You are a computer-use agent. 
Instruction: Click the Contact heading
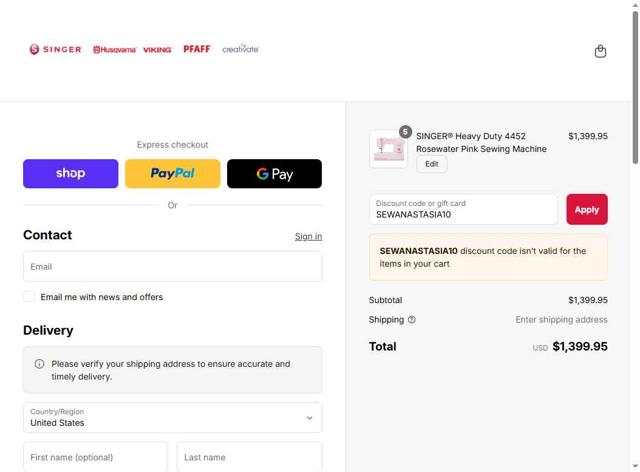[47, 235]
